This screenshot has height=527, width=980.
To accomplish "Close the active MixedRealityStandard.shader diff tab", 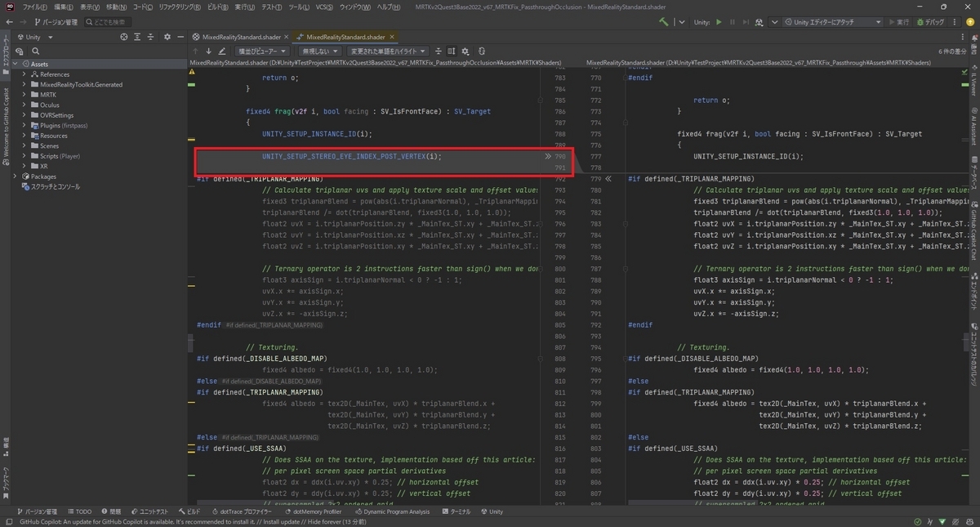I will click(x=392, y=37).
